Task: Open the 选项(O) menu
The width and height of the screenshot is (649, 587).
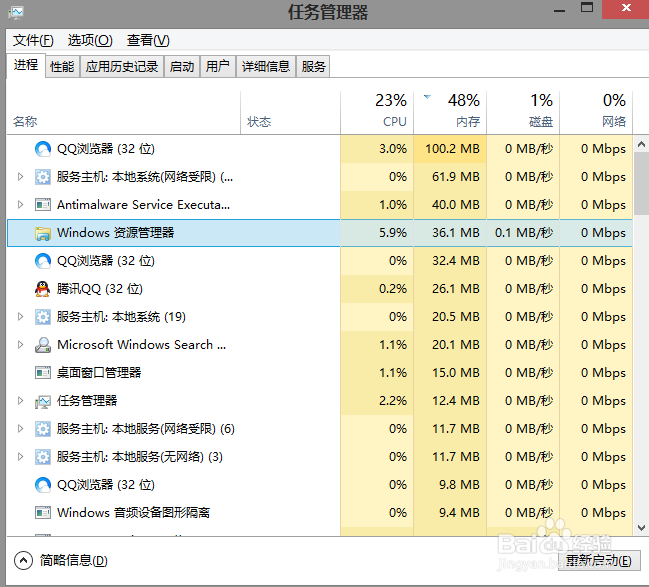Action: click(90, 41)
